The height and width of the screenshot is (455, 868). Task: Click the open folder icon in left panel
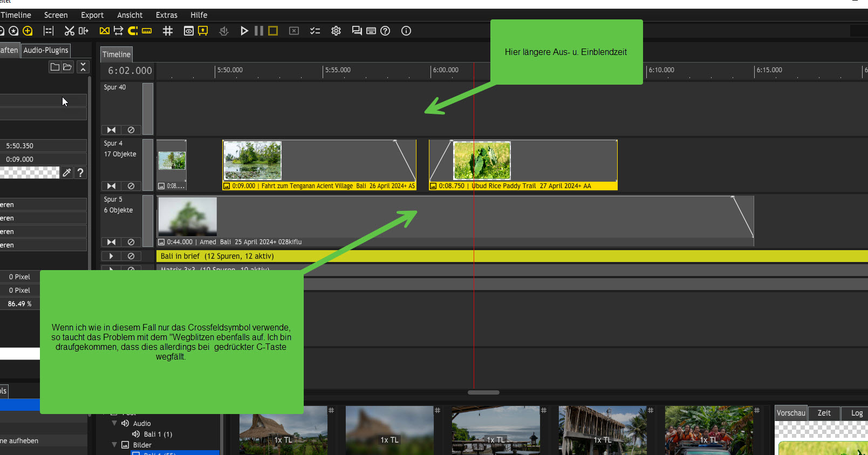pos(67,67)
